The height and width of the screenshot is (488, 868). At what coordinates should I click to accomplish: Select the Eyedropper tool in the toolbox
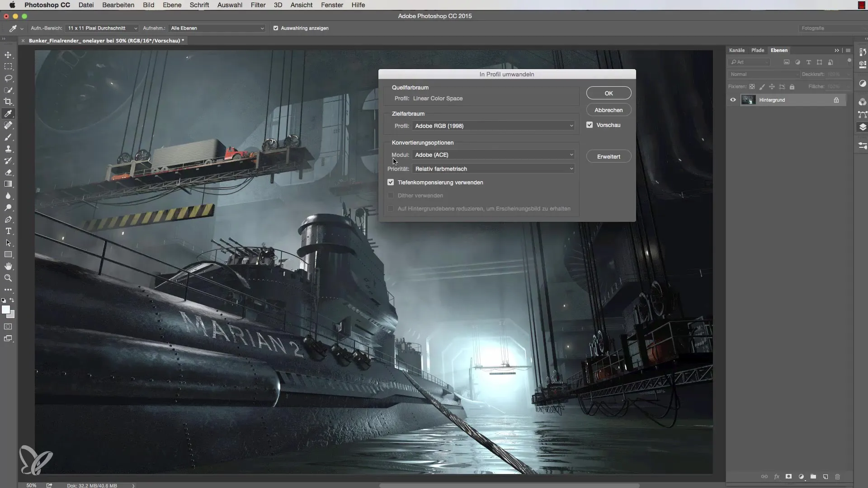click(8, 113)
